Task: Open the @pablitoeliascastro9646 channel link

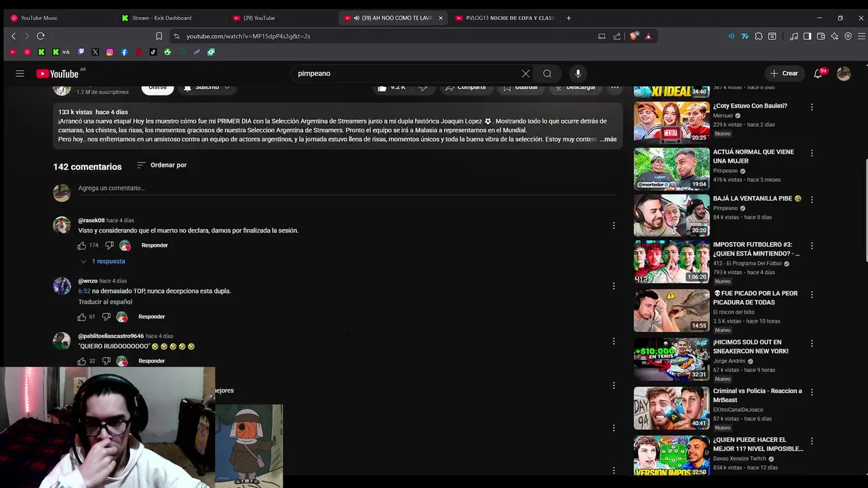Action: (111, 336)
